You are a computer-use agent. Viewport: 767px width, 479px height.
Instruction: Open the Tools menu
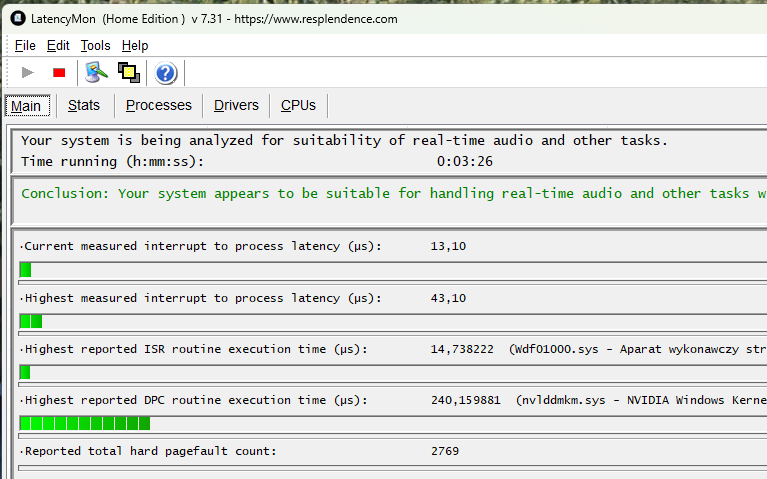[x=95, y=45]
